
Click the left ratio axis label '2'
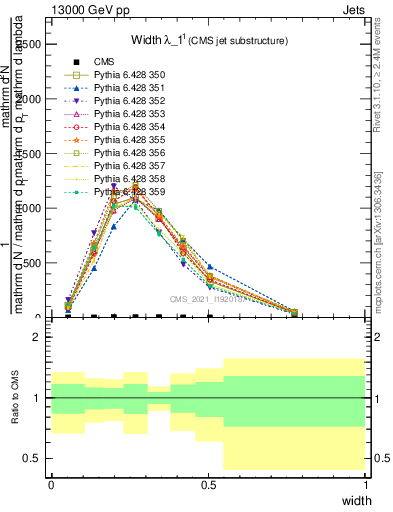35,337
